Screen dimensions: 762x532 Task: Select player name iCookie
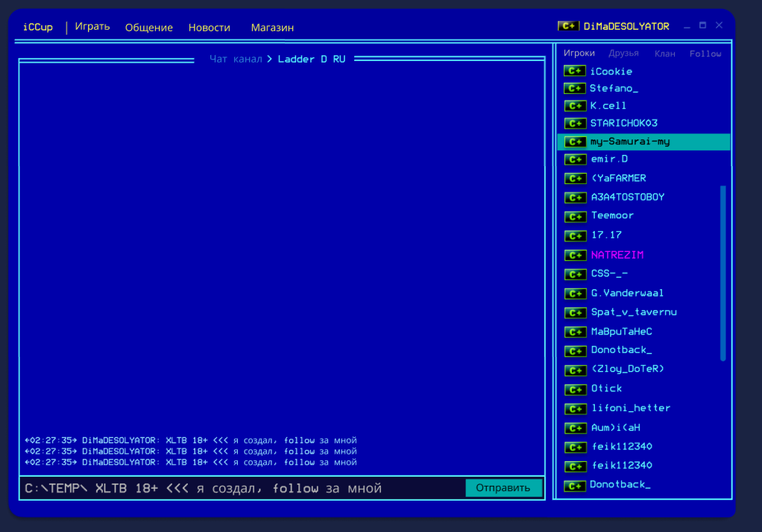611,72
